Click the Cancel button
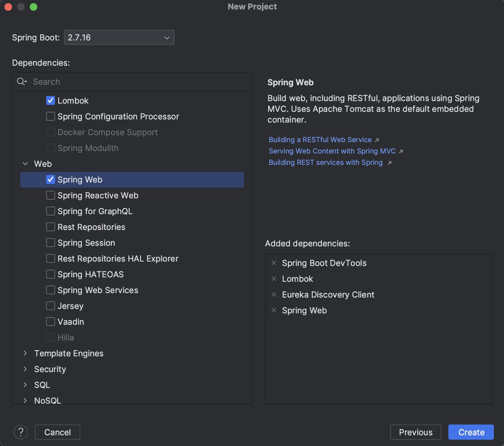 coord(58,432)
